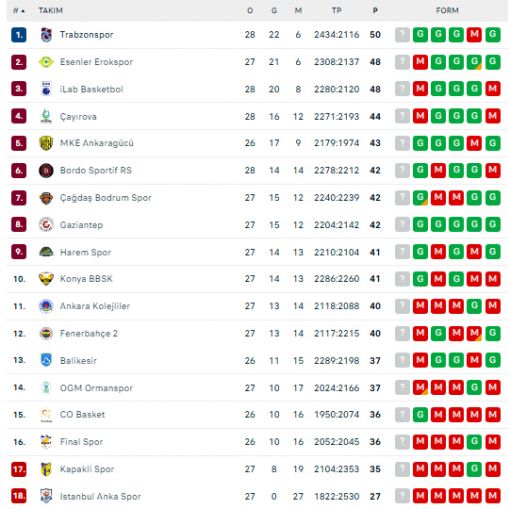This screenshot has height=509, width=510.
Task: Sort standings by the TP column header
Action: point(337,11)
